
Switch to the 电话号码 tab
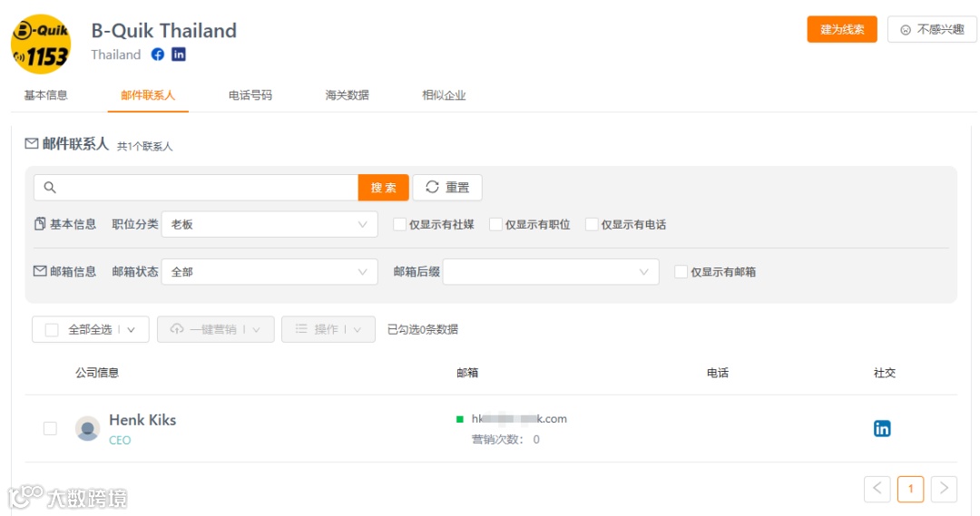(250, 95)
